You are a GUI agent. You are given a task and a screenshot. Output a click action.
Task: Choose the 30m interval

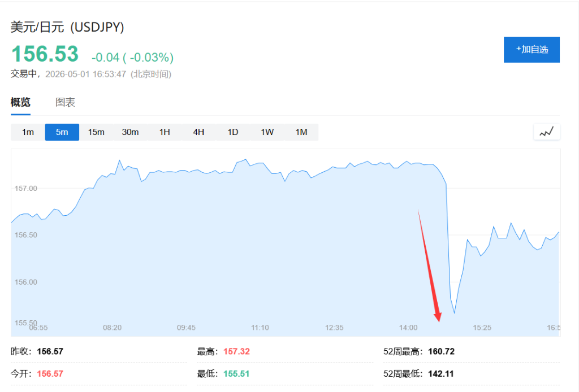pos(131,132)
